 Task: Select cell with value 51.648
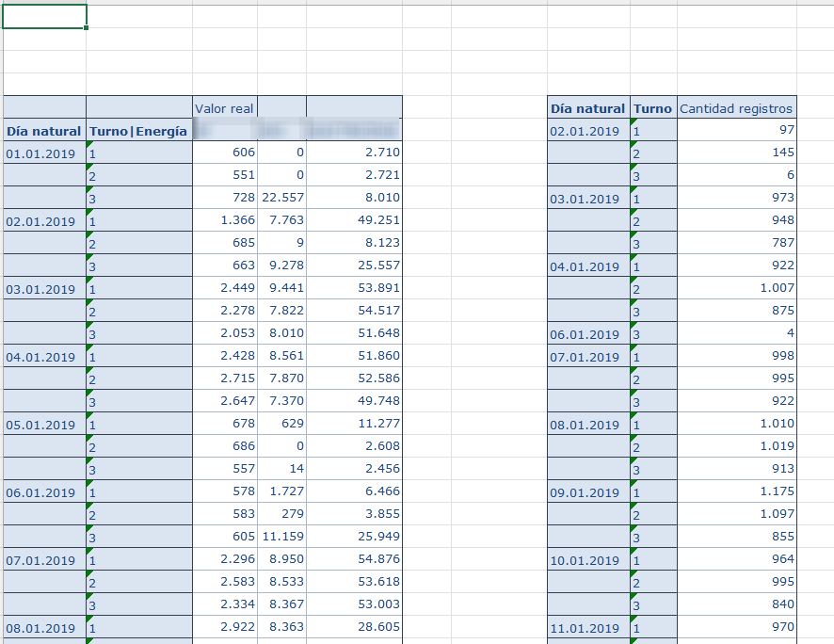pyautogui.click(x=354, y=333)
